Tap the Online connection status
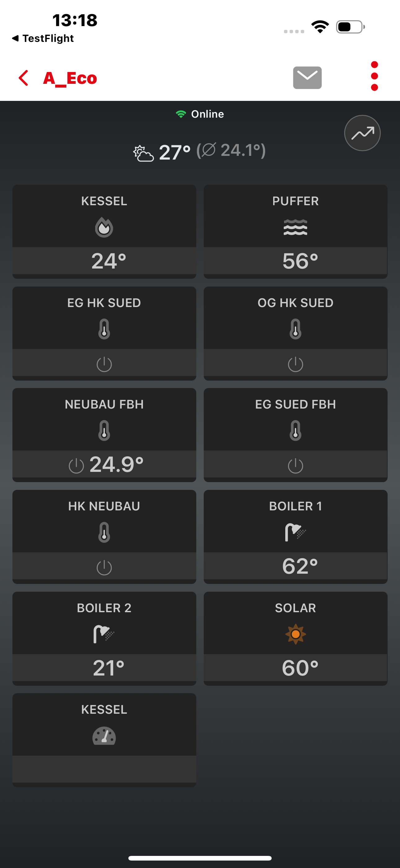 click(x=200, y=114)
